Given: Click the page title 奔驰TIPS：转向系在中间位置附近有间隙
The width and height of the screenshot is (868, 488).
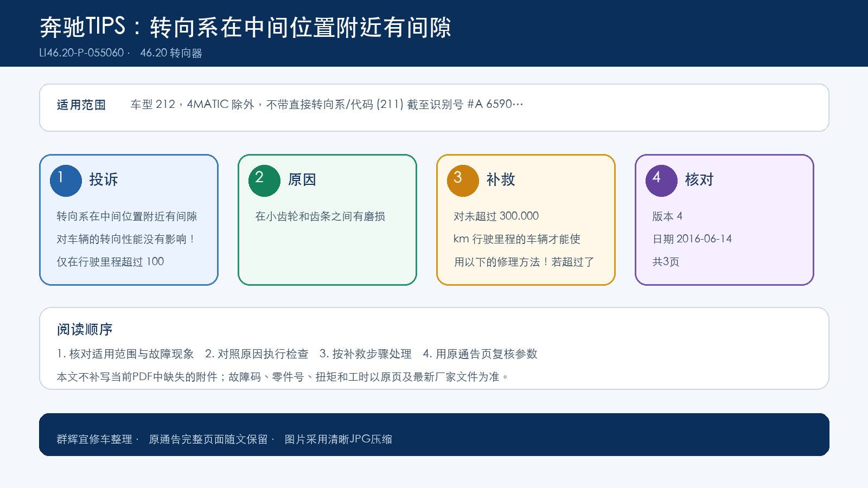Looking at the screenshot, I should 246,27.
